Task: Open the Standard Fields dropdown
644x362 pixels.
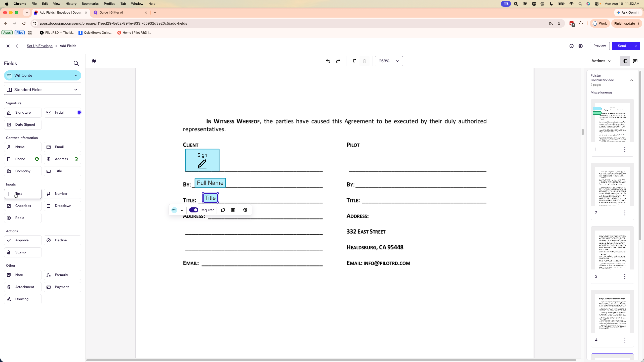Action: coord(43,90)
